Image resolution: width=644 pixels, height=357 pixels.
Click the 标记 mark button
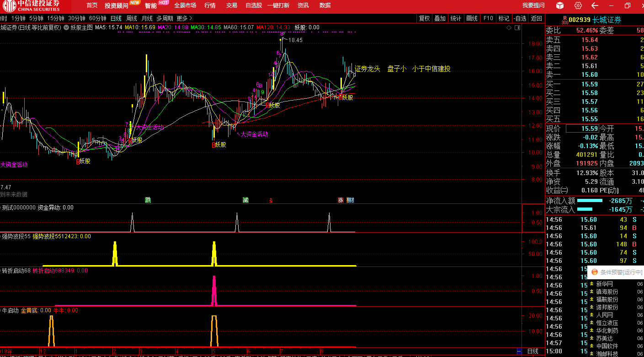click(504, 19)
